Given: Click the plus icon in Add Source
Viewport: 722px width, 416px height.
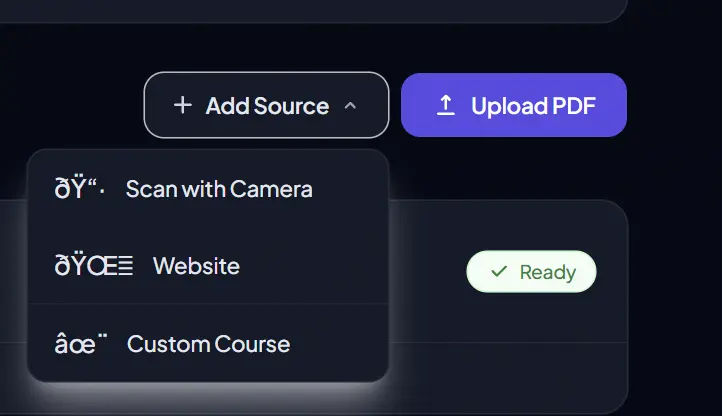Looking at the screenshot, I should click(x=182, y=105).
